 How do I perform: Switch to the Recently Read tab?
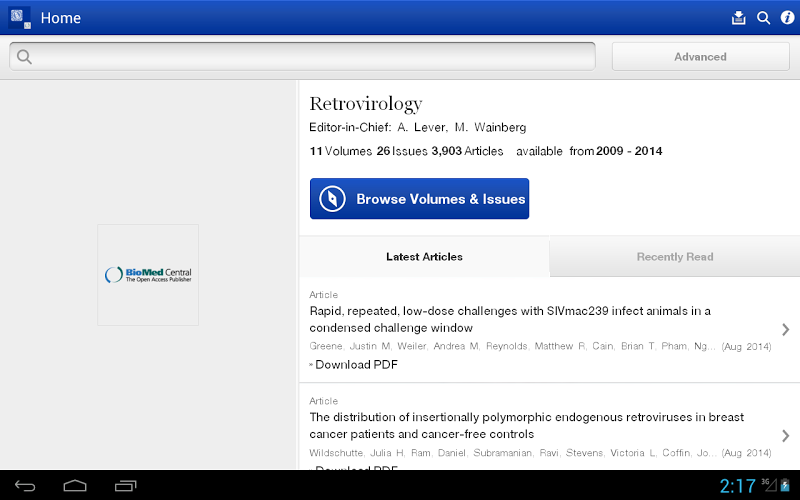[675, 257]
